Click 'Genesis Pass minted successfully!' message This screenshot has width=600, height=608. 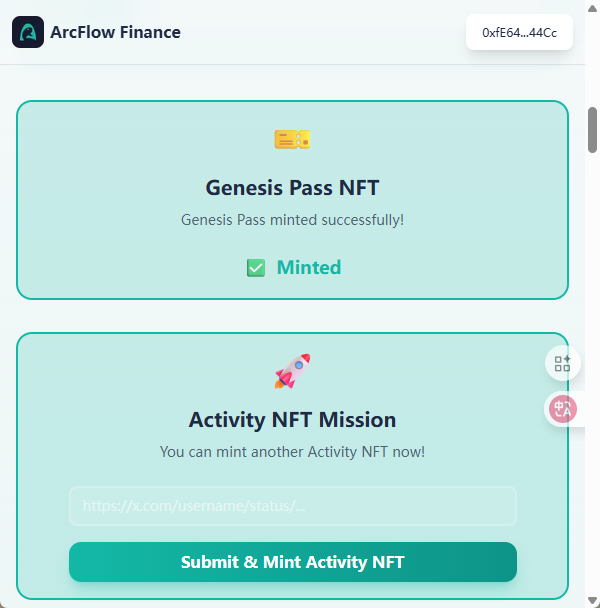pos(292,220)
